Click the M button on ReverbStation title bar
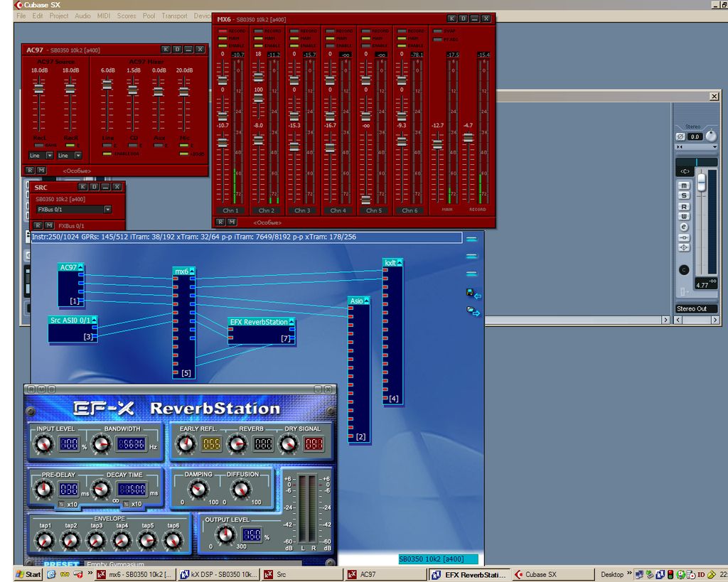Viewport: 728px width, 582px height. [x=41, y=389]
